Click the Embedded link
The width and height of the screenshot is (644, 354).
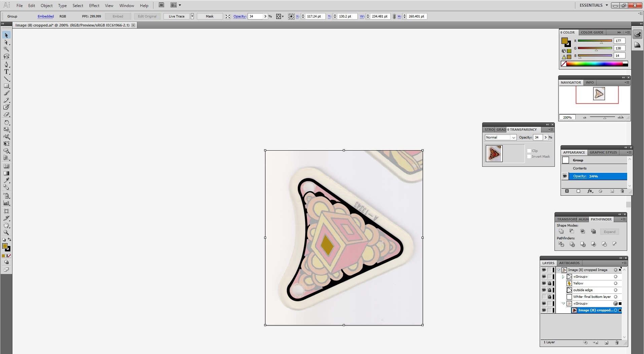pyautogui.click(x=46, y=16)
